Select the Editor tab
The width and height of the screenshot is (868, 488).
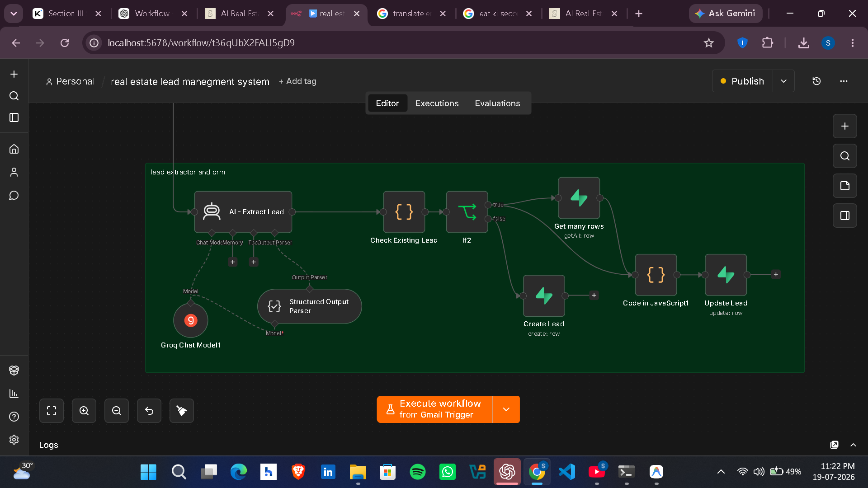click(387, 103)
